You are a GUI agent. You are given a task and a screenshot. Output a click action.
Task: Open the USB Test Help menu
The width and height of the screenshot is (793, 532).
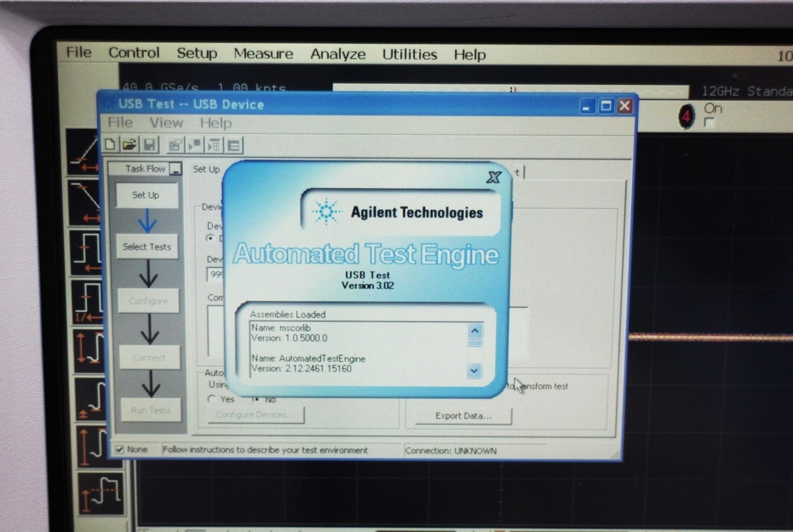click(x=215, y=123)
